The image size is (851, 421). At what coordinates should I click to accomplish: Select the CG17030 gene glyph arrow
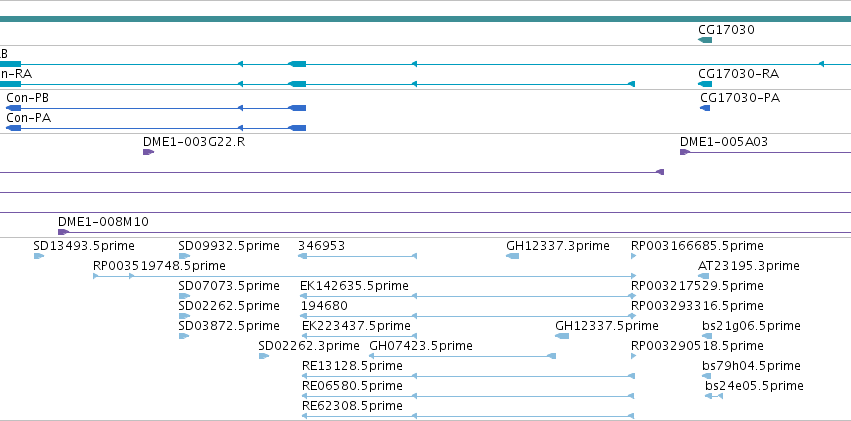tap(705, 40)
